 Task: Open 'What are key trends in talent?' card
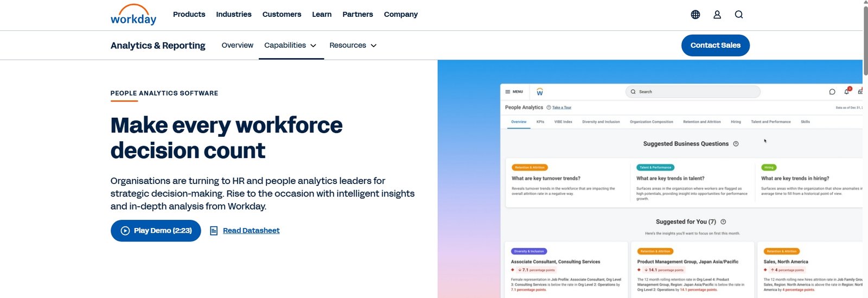pos(692,183)
